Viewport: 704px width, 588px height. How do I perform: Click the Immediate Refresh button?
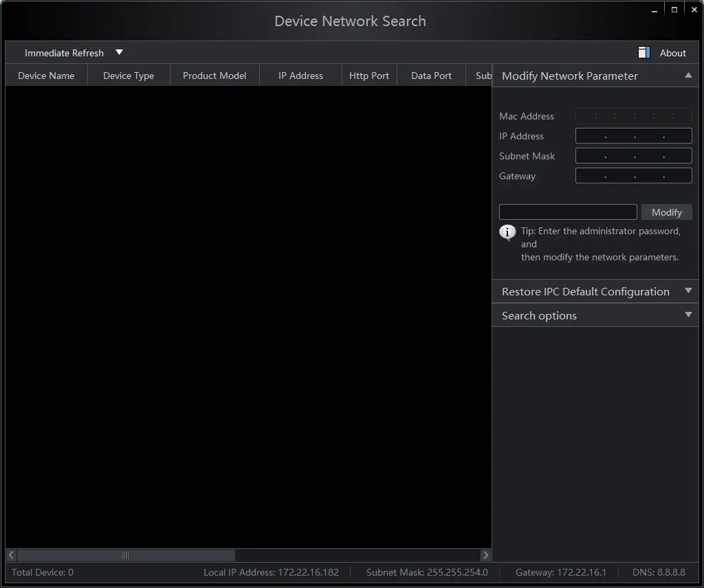pyautogui.click(x=64, y=53)
